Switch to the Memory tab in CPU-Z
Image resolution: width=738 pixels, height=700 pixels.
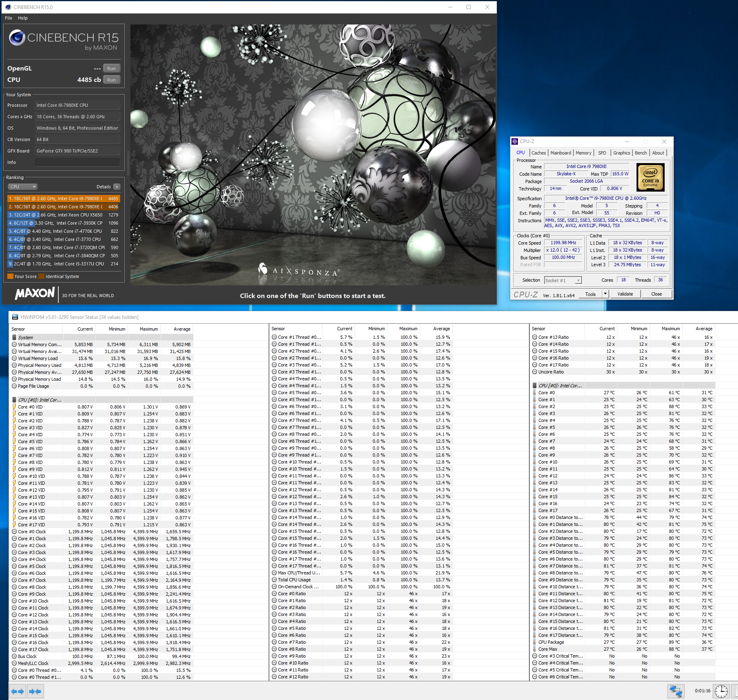[584, 153]
